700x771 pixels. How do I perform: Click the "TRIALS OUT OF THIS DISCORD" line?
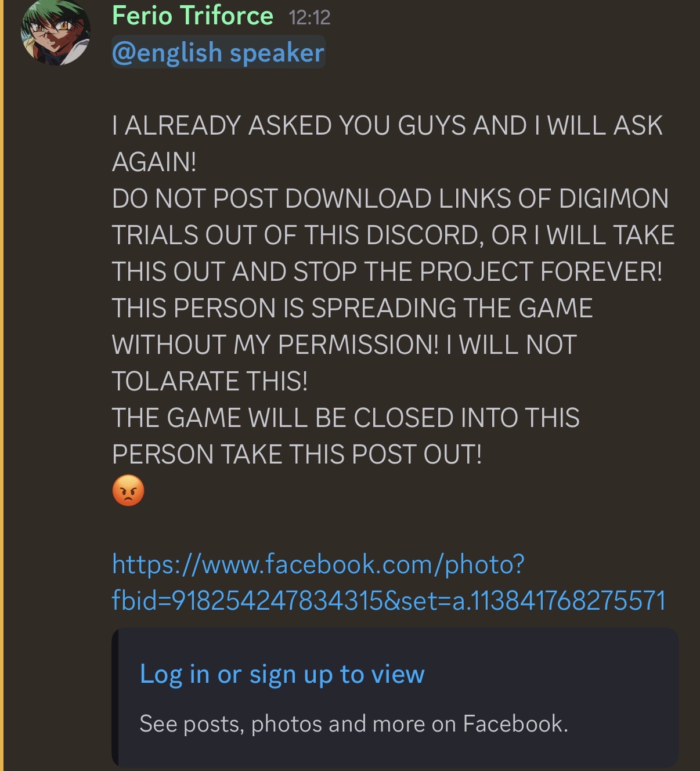coord(393,235)
